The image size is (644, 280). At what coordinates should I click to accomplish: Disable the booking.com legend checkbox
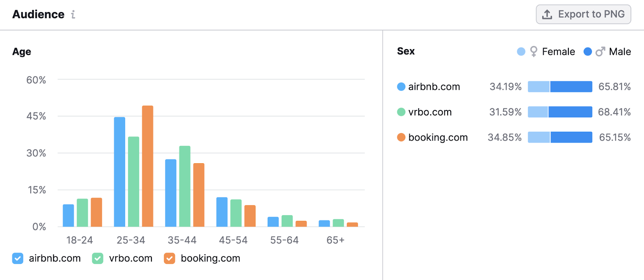coord(170,258)
